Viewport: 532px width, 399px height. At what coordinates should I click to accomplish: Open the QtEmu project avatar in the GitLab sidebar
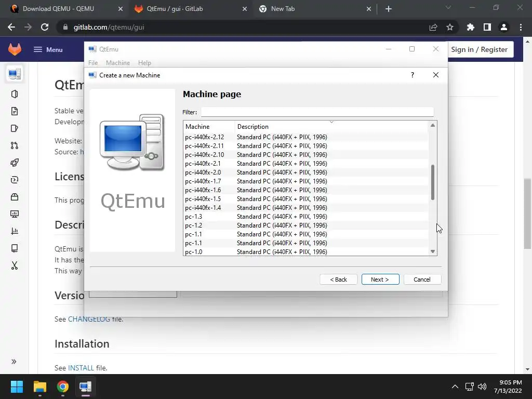15,74
